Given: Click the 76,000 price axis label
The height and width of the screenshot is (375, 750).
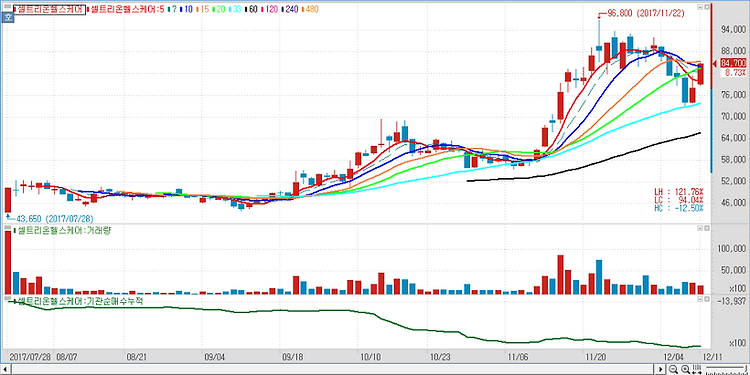Looking at the screenshot, I should click(x=732, y=95).
